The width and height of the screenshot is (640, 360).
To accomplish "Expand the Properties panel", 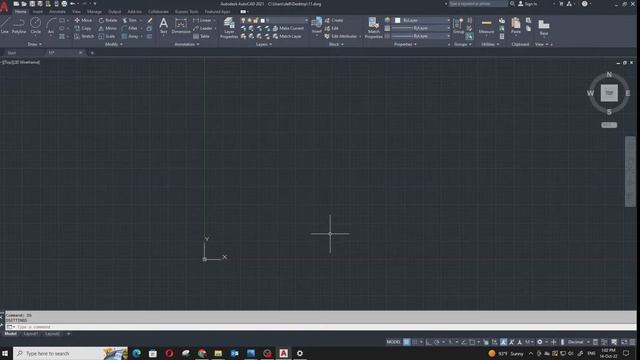I will 405,44.
